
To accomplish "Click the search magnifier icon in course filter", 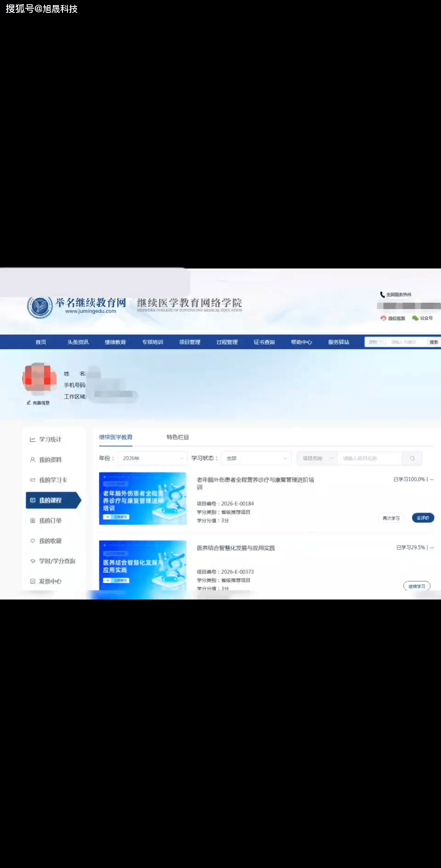I will 412,458.
